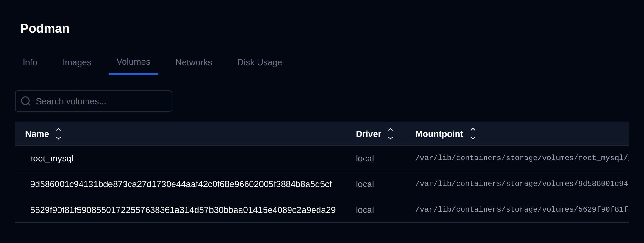Sort by Mountpoint using sort arrows icon
This screenshot has width=644, height=243.
pos(473,134)
